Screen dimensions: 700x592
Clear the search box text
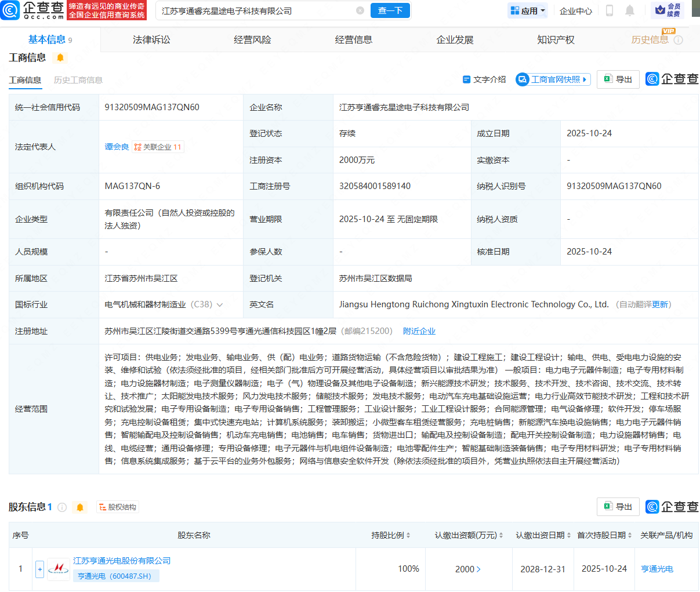pyautogui.click(x=360, y=10)
